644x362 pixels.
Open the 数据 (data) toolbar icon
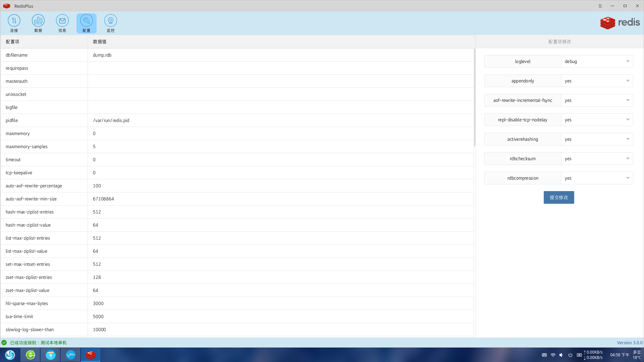click(38, 23)
